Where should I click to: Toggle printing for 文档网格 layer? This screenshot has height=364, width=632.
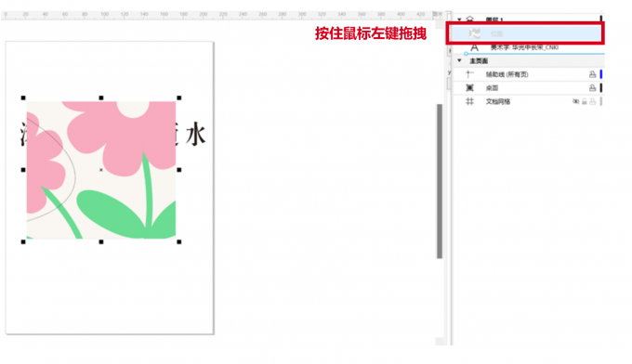[x=592, y=101]
